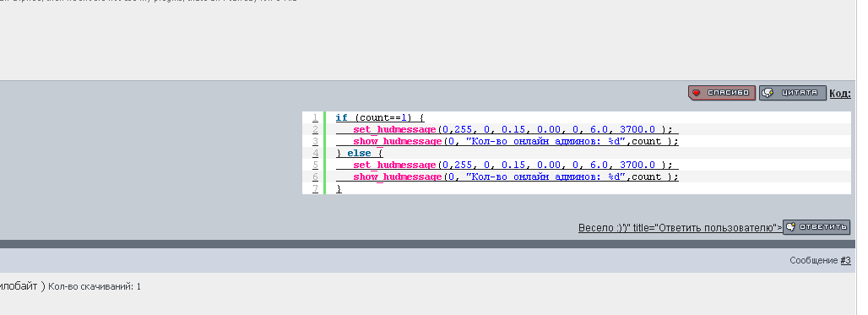The height and width of the screenshot is (315, 868).
Task: Select code line number 3
Action: click(x=315, y=141)
